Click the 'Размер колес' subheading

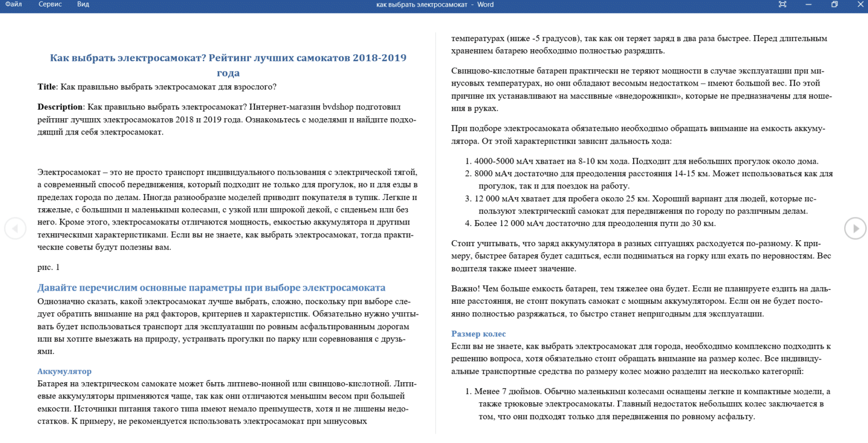point(478,334)
